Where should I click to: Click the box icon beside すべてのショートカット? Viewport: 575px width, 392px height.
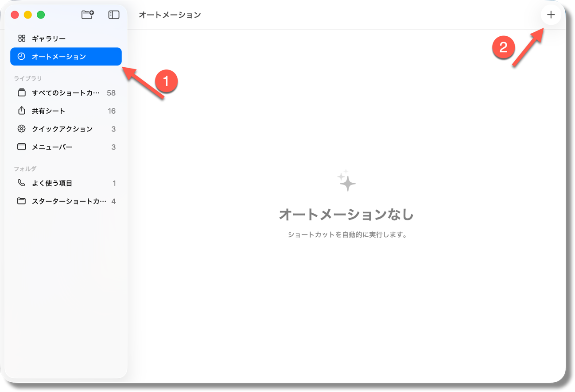click(x=21, y=92)
